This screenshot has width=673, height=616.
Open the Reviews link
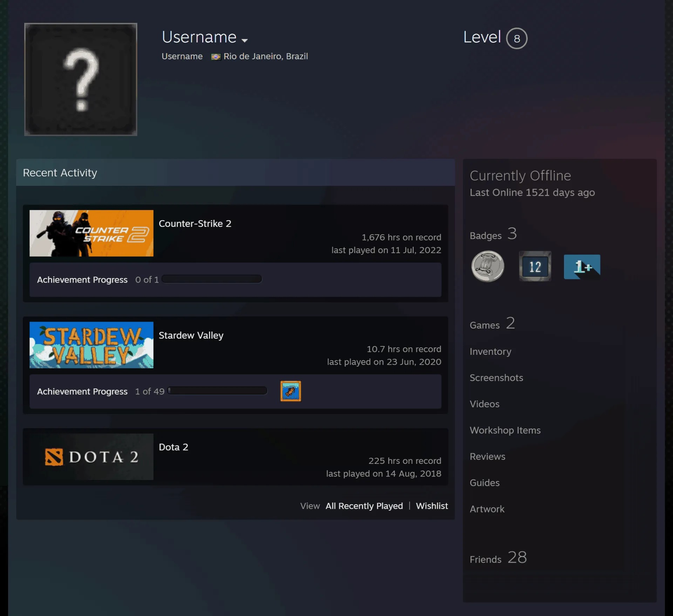(x=488, y=456)
